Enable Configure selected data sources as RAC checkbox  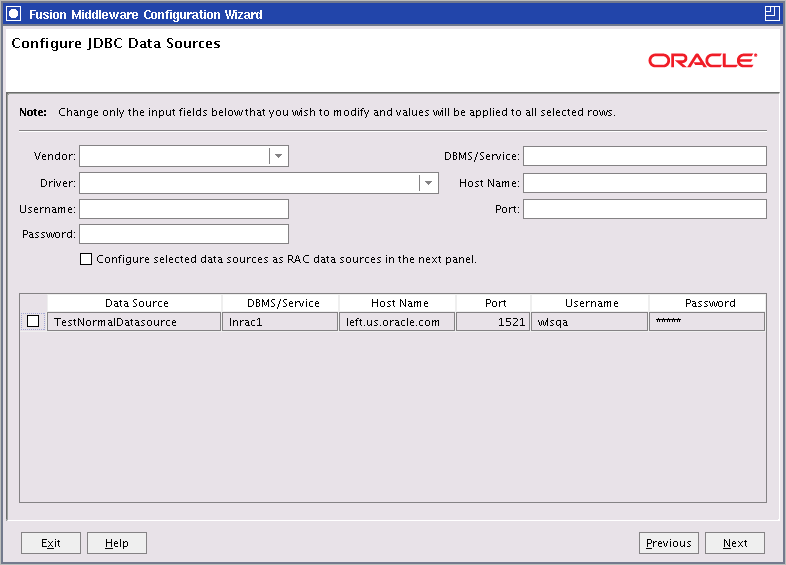tap(86, 259)
